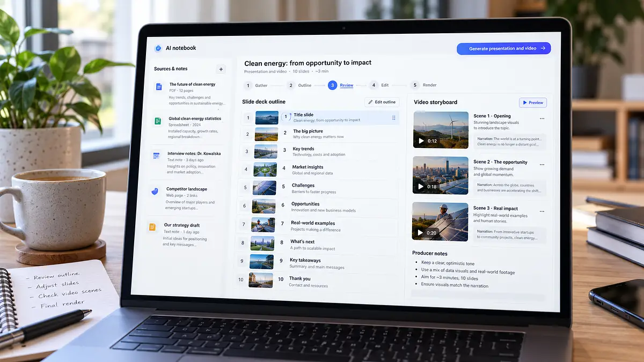
Task: Click the Scene 1 · Opening title
Action: [492, 116]
